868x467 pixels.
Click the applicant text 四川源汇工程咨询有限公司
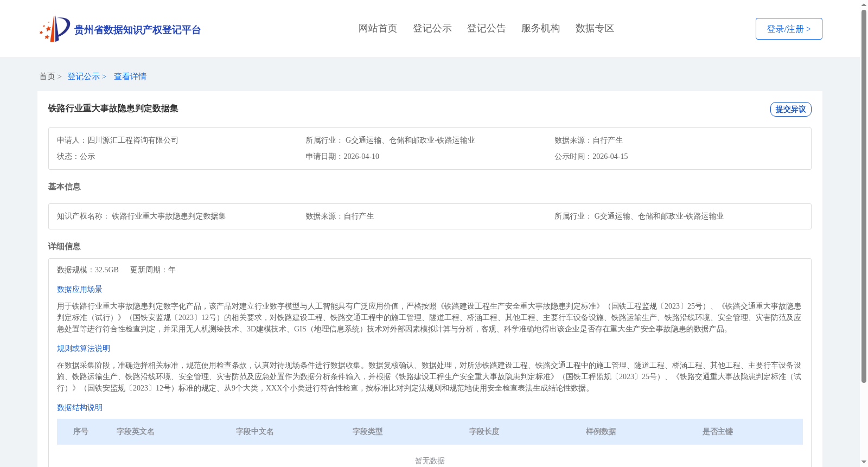click(x=133, y=140)
